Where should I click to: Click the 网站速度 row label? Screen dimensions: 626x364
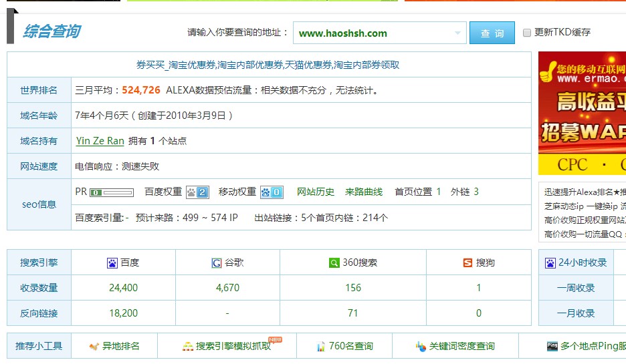(x=39, y=166)
